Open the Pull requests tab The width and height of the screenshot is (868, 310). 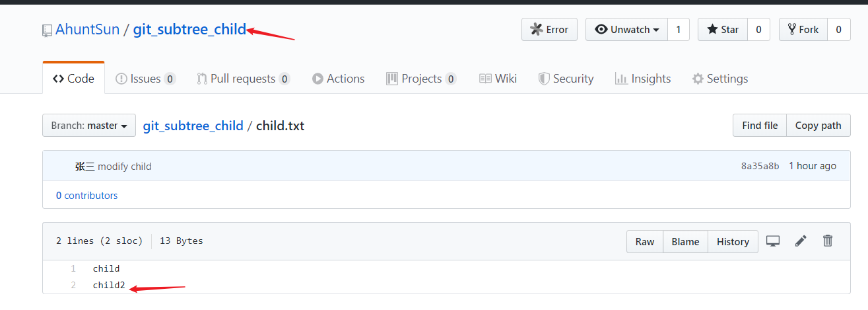[x=244, y=79]
